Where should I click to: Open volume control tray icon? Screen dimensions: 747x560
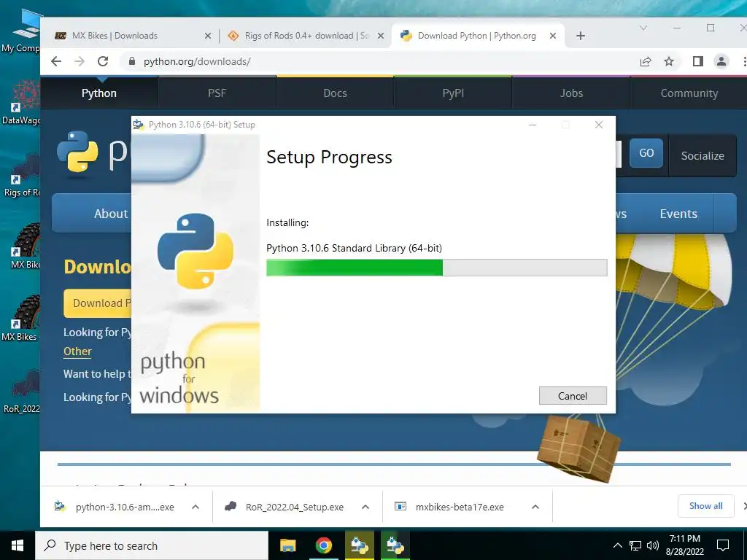tap(653, 545)
